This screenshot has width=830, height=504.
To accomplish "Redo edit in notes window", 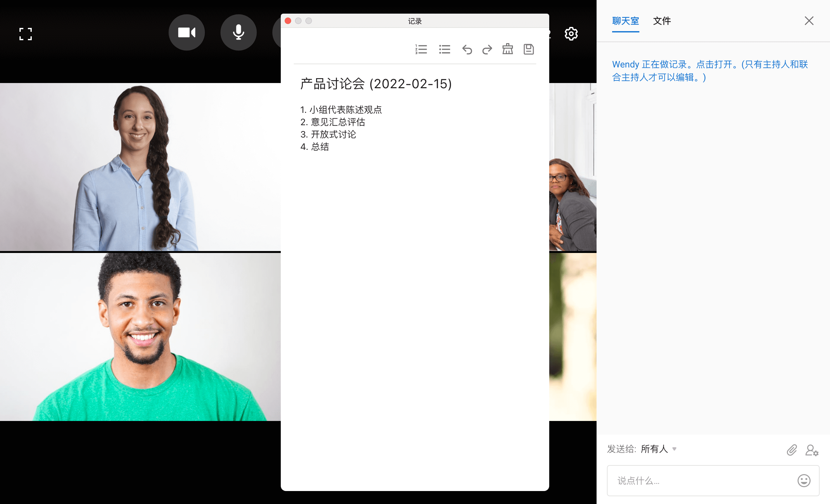I will click(x=487, y=50).
